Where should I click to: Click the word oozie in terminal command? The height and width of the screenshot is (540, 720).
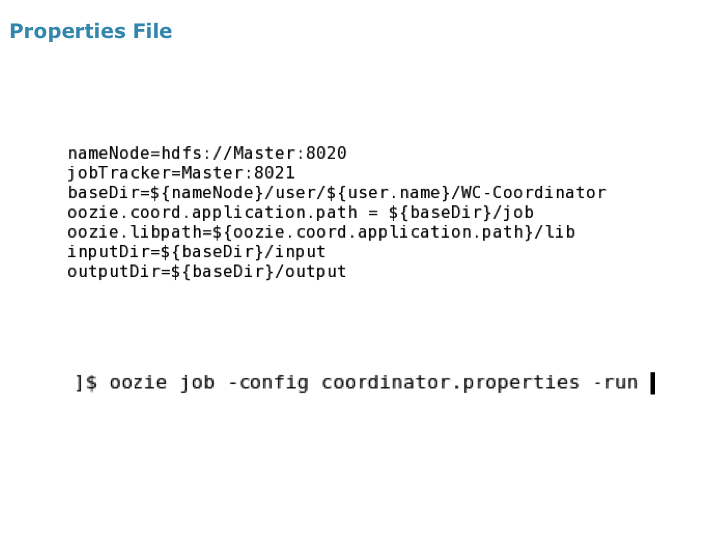(138, 382)
